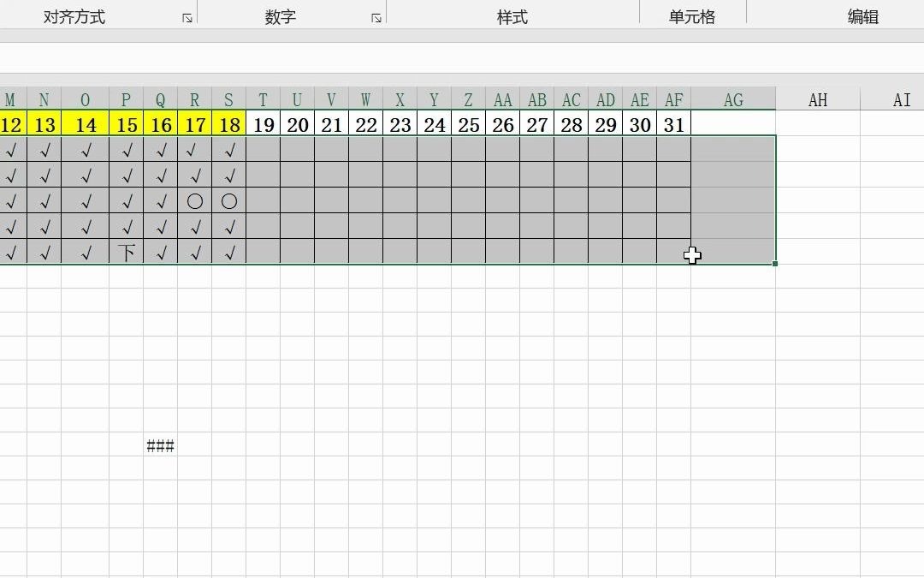Select the yellow cell with date 18
The height and width of the screenshot is (578, 924).
tap(228, 124)
